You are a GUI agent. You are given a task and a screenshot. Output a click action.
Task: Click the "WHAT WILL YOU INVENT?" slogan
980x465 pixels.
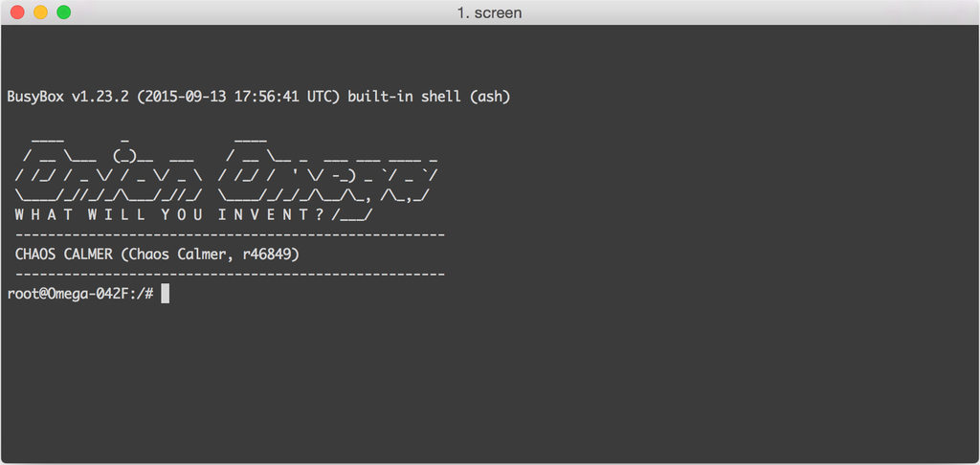[x=168, y=215]
